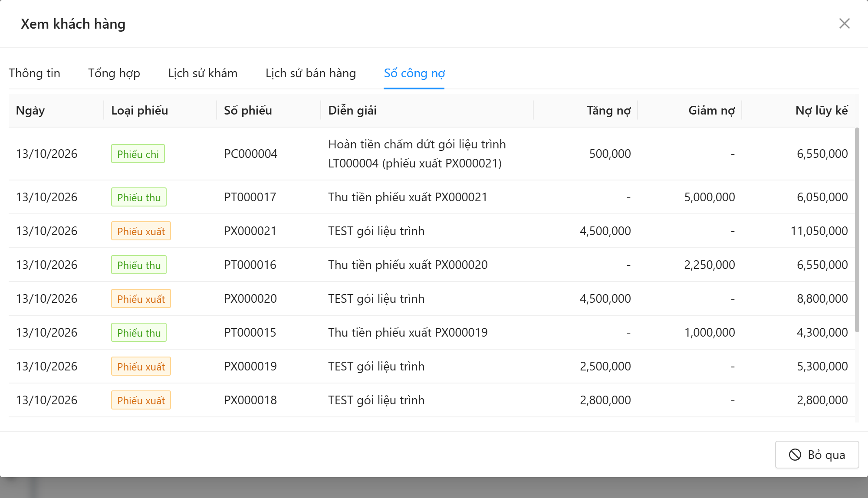Click the Giảm nợ value 2,250,000
Screen dimensions: 868x498
coord(710,265)
